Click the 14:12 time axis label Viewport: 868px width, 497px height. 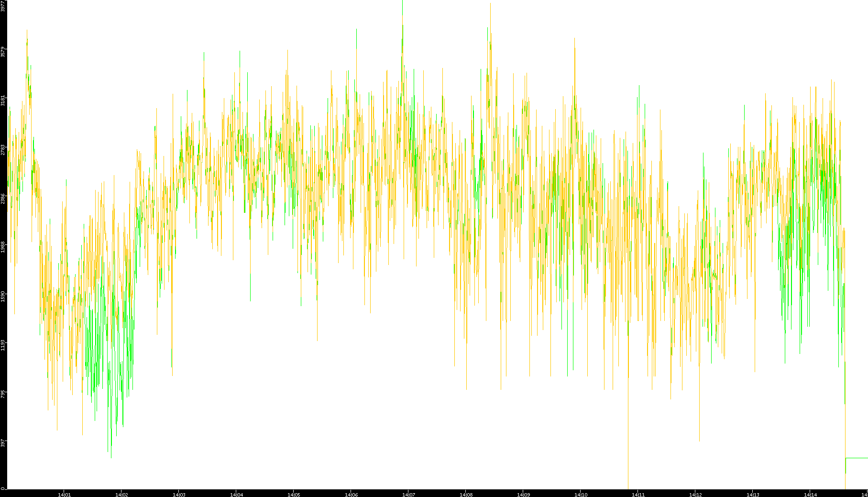[x=695, y=495]
